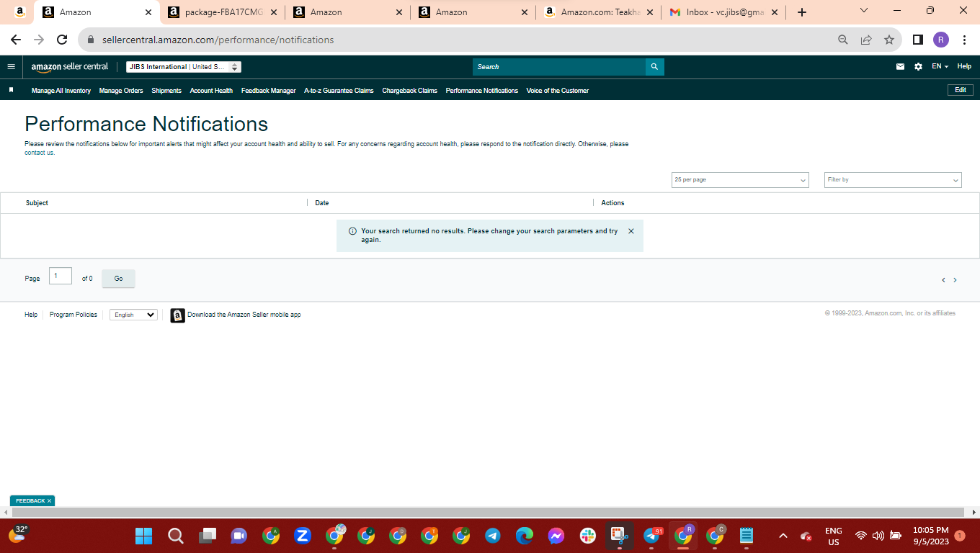
Task: Open the Seller Central messages envelope icon
Action: pos(900,66)
